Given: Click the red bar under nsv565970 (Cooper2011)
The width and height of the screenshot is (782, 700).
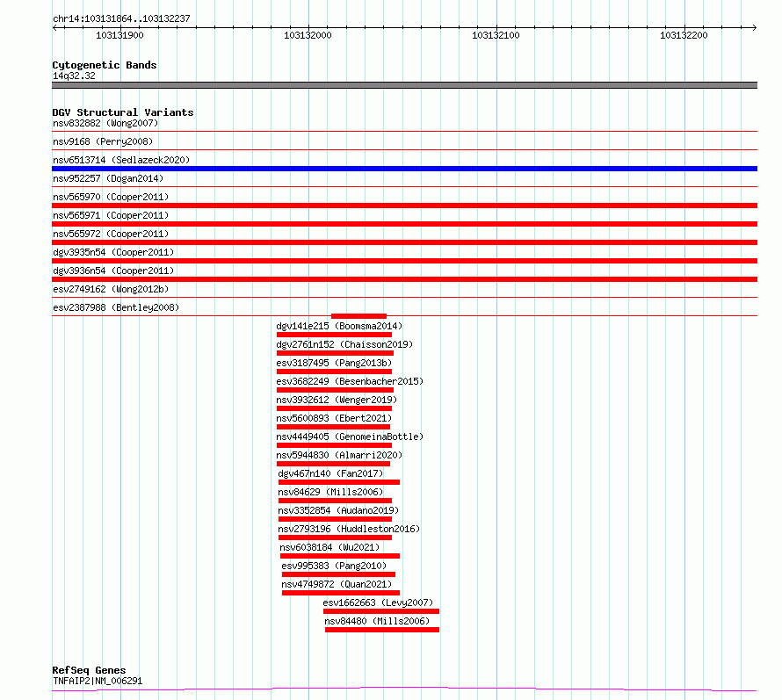Looking at the screenshot, I should pos(404,206).
